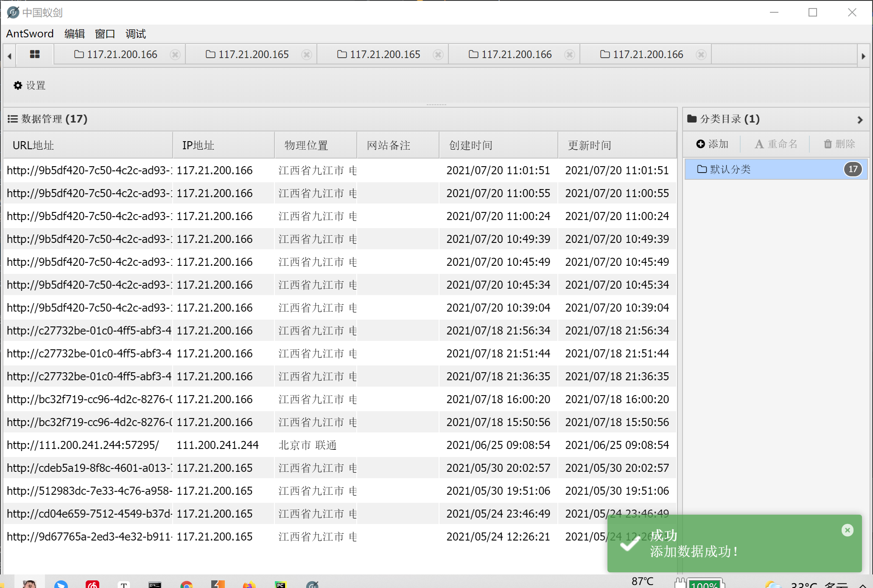The height and width of the screenshot is (588, 873).
Task: Click 更新时间 cell 2021/06/25 09:08:54
Action: click(617, 445)
